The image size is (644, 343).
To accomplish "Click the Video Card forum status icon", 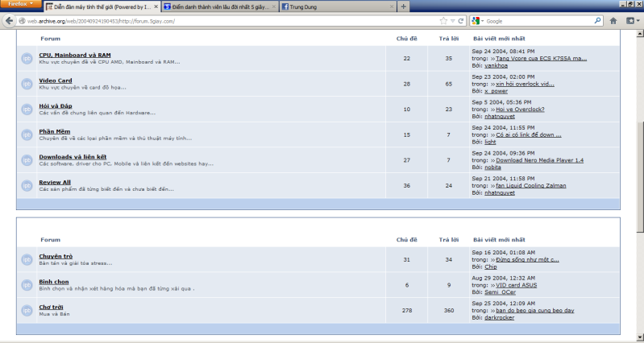I will coord(26,84).
